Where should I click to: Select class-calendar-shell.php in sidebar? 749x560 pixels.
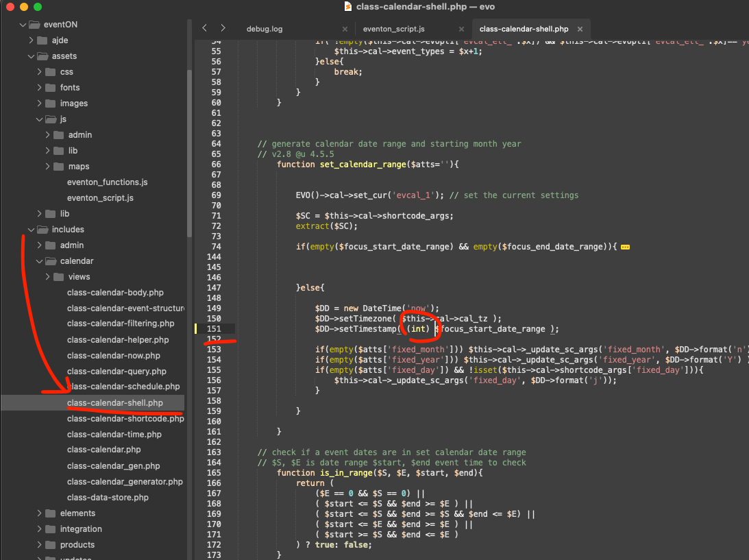pos(114,403)
